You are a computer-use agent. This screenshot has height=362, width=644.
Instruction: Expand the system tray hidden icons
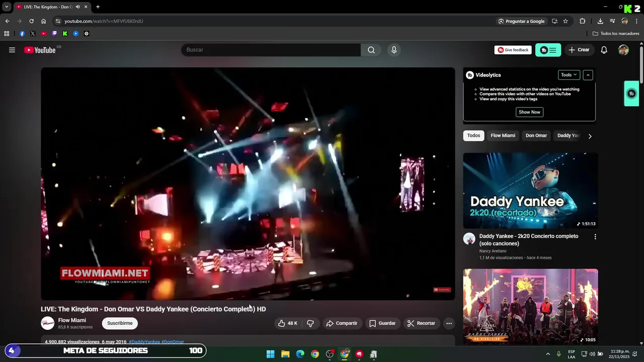[x=548, y=354]
